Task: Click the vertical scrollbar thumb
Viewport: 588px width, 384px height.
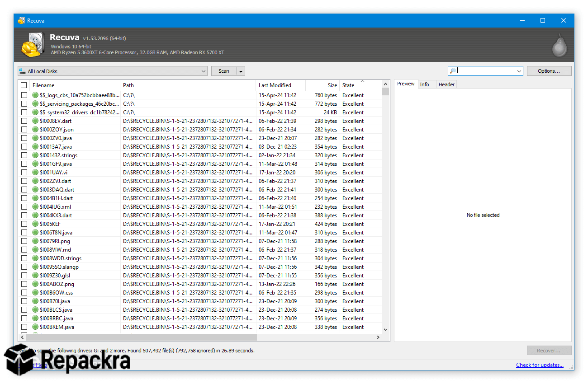Action: [386, 92]
